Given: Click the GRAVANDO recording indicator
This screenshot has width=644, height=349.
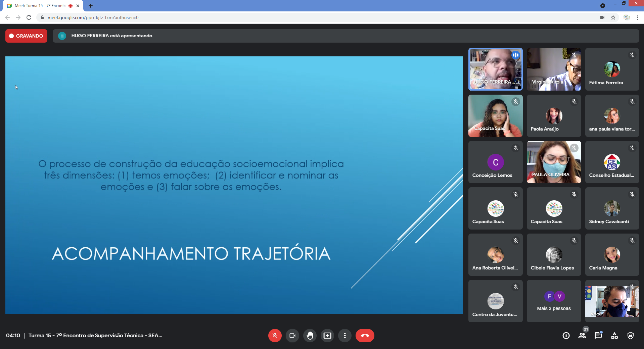Looking at the screenshot, I should 26,36.
